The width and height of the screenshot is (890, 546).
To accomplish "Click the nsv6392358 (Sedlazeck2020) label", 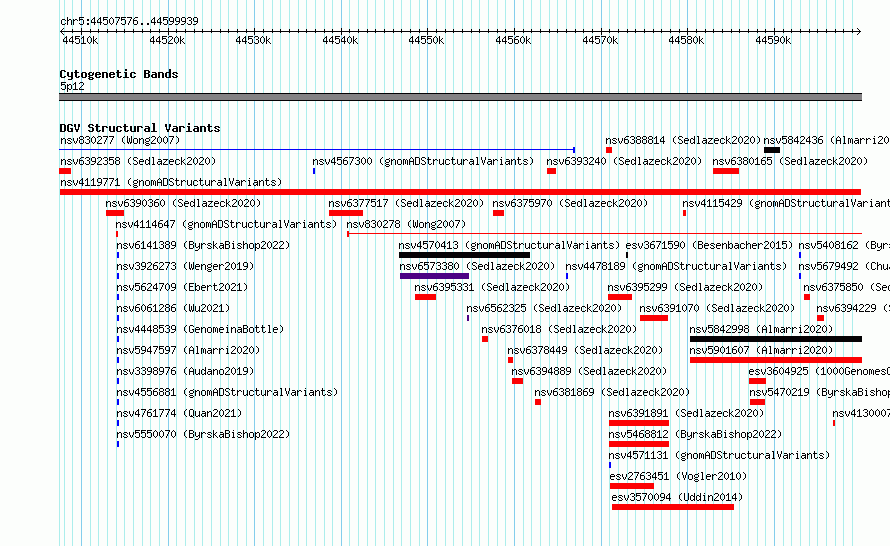I will click(138, 161).
